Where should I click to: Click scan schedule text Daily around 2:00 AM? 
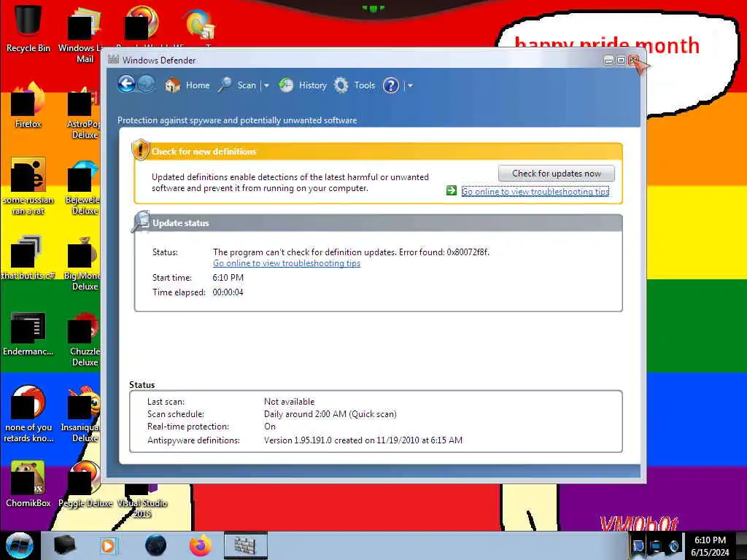pyautogui.click(x=330, y=414)
